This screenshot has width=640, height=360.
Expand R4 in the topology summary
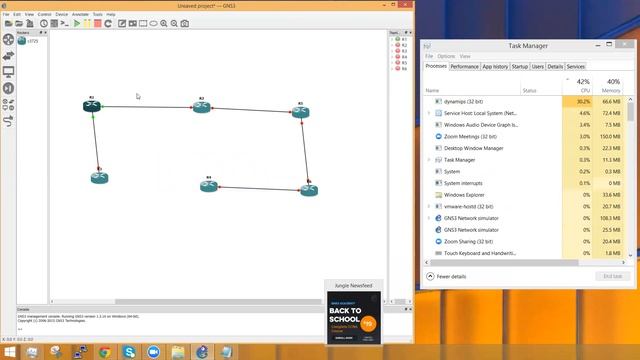[392, 57]
